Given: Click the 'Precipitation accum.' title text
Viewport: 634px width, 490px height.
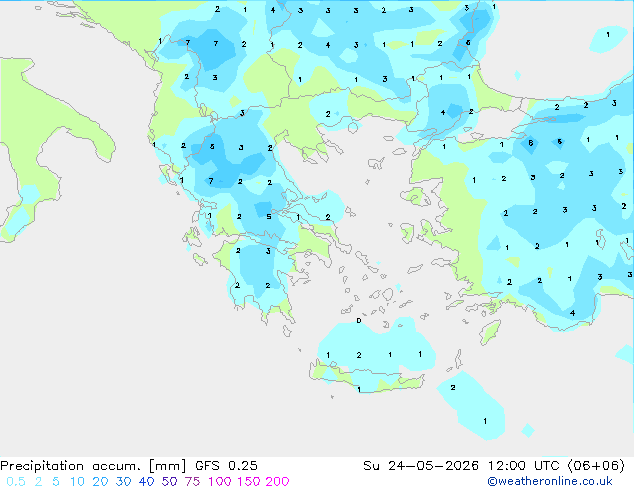Looking at the screenshot, I should coord(70,466).
